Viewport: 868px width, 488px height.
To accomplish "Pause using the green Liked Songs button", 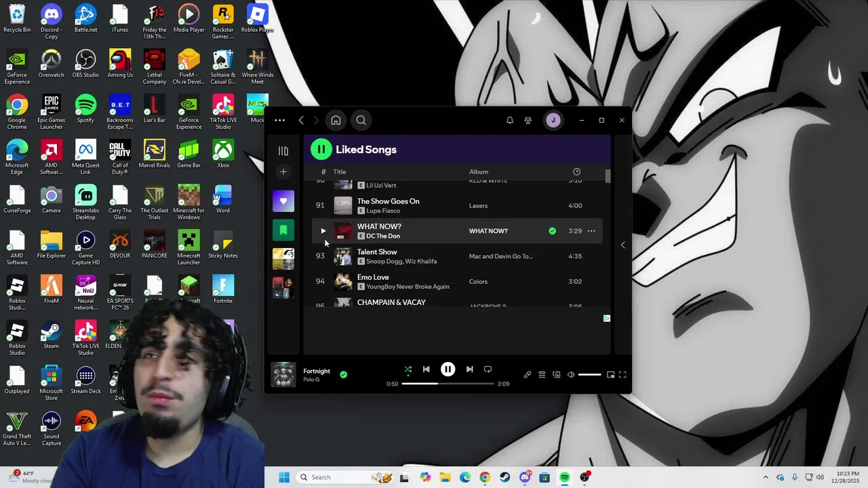I will [x=321, y=149].
